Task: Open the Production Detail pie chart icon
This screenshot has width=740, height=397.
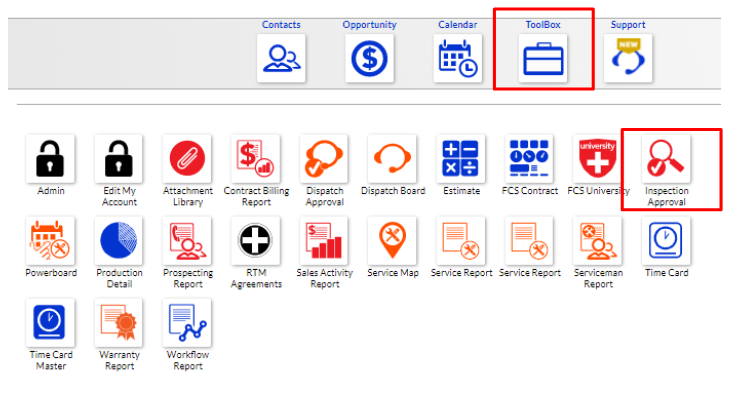Action: (x=118, y=241)
